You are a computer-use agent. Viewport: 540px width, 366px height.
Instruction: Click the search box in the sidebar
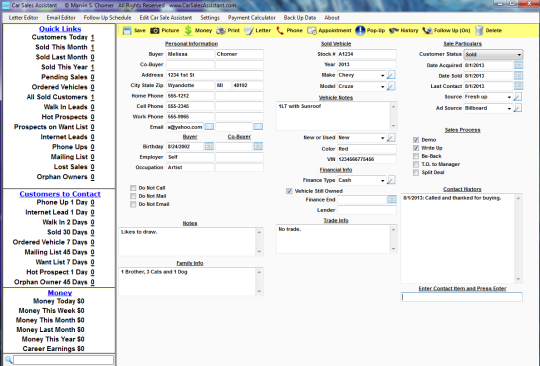click(63, 360)
